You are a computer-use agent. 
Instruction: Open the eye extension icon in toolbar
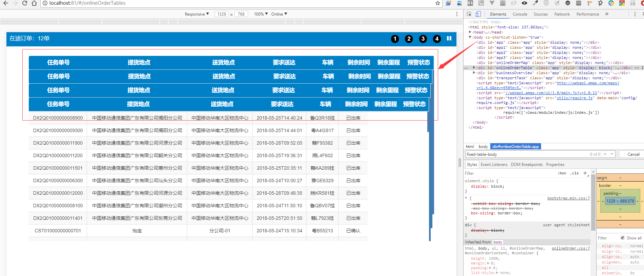click(x=524, y=3)
